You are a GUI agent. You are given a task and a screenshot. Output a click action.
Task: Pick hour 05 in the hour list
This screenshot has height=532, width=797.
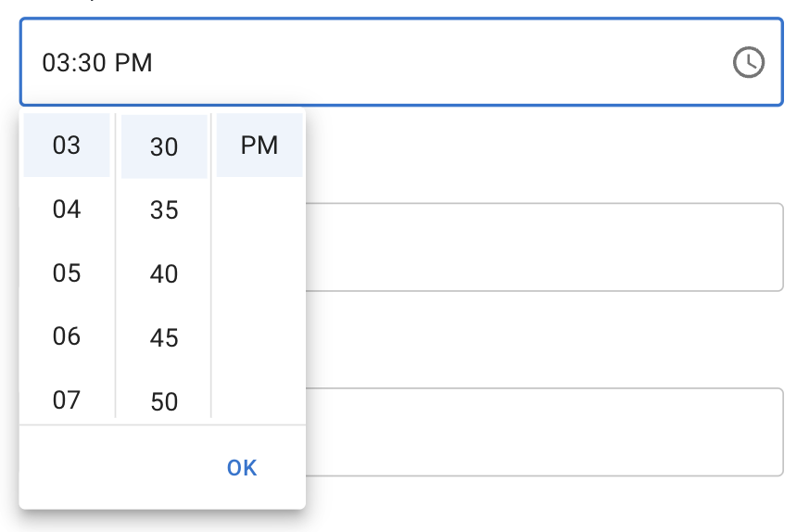point(67,273)
